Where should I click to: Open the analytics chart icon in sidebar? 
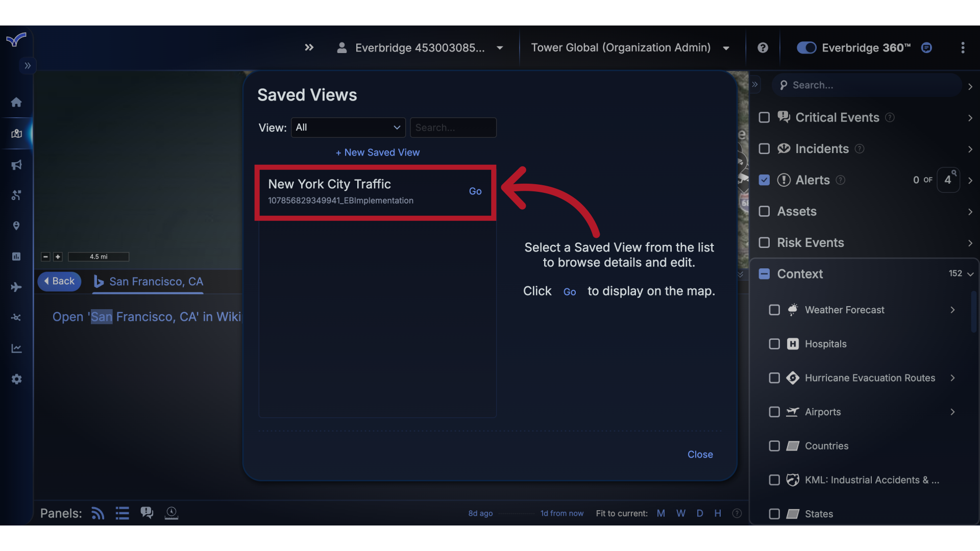tap(17, 348)
